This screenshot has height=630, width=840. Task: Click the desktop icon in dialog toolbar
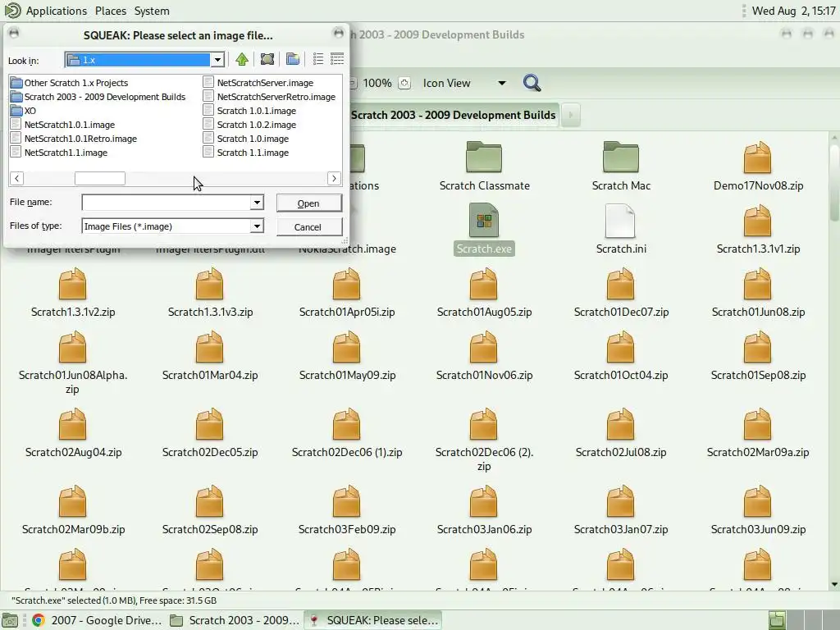coord(267,59)
